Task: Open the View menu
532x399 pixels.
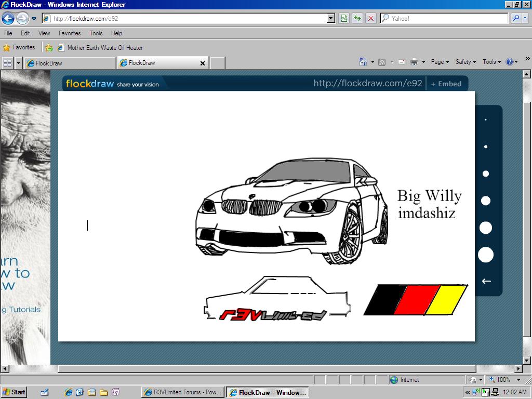Action: (x=44, y=33)
